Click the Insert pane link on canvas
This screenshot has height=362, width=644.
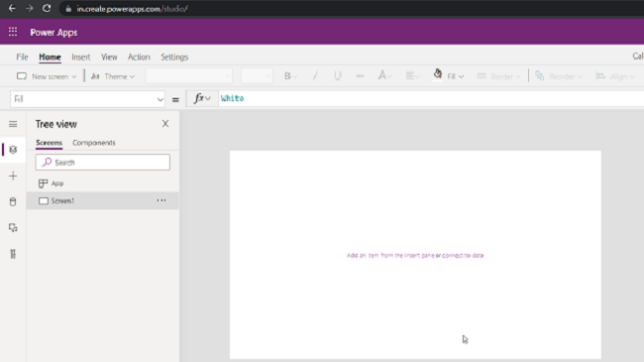coord(390,256)
